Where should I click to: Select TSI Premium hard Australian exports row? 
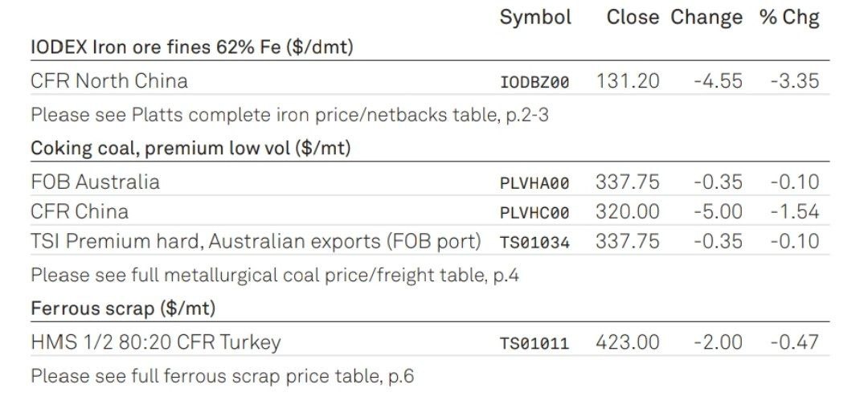click(x=429, y=241)
